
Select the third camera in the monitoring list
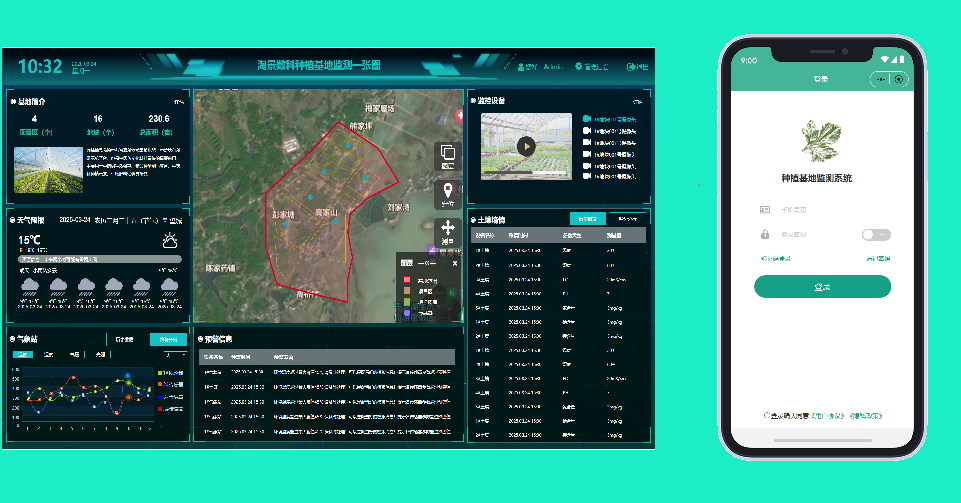(610, 142)
